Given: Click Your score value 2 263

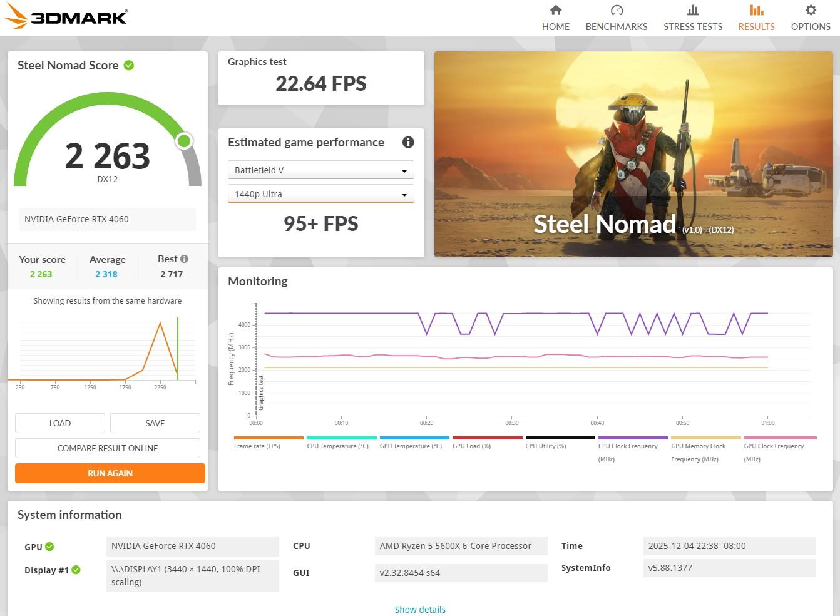Looking at the screenshot, I should click(41, 274).
